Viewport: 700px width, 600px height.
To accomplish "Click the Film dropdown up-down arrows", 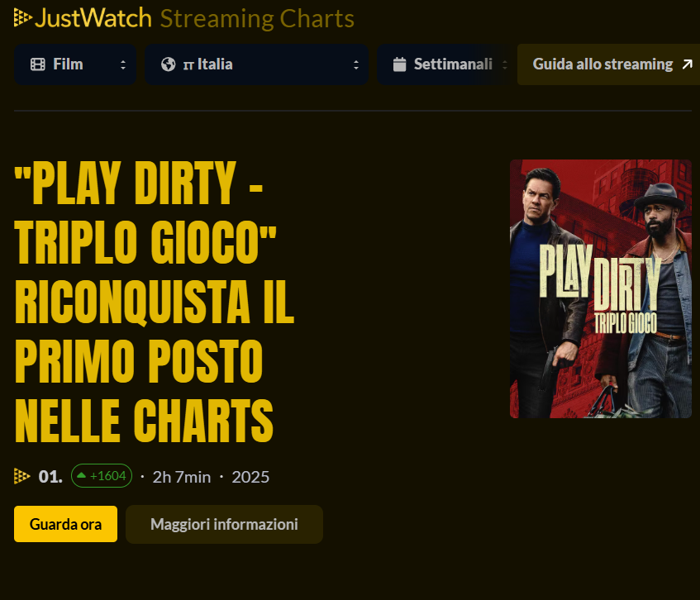I will click(123, 65).
